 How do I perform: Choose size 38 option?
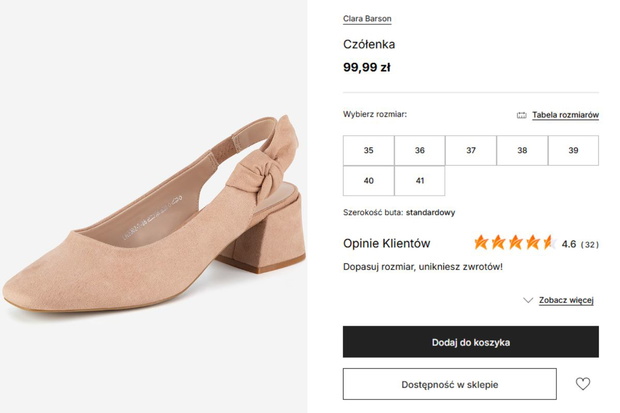click(522, 150)
